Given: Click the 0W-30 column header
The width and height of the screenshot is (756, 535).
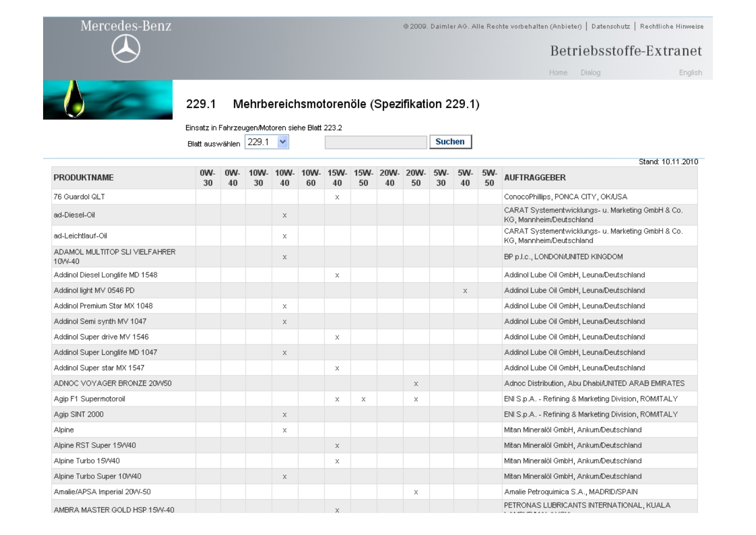Looking at the screenshot, I should tap(208, 178).
